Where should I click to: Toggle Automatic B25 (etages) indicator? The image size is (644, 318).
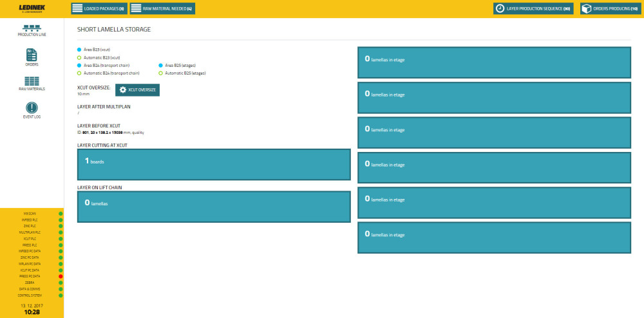tap(160, 73)
